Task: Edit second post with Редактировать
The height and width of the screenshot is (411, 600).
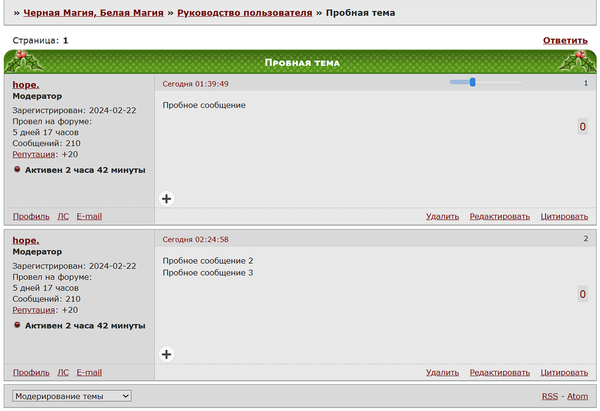Action: [x=499, y=372]
